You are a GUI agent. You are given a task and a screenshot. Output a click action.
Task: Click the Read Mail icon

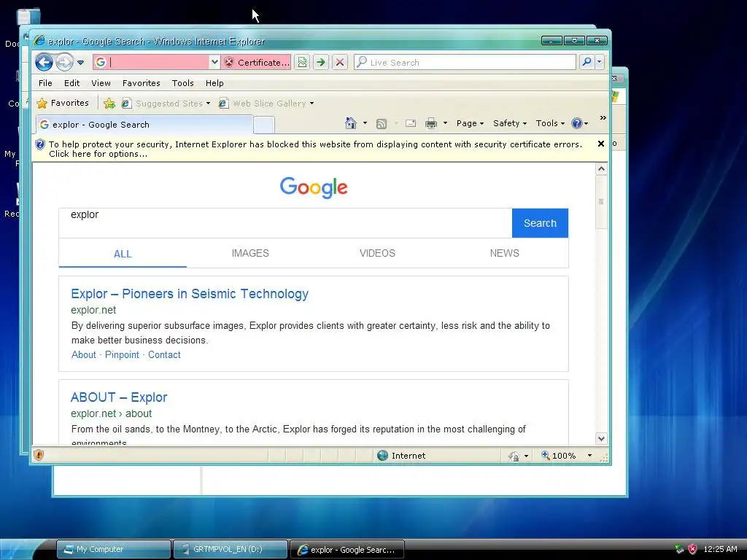411,123
